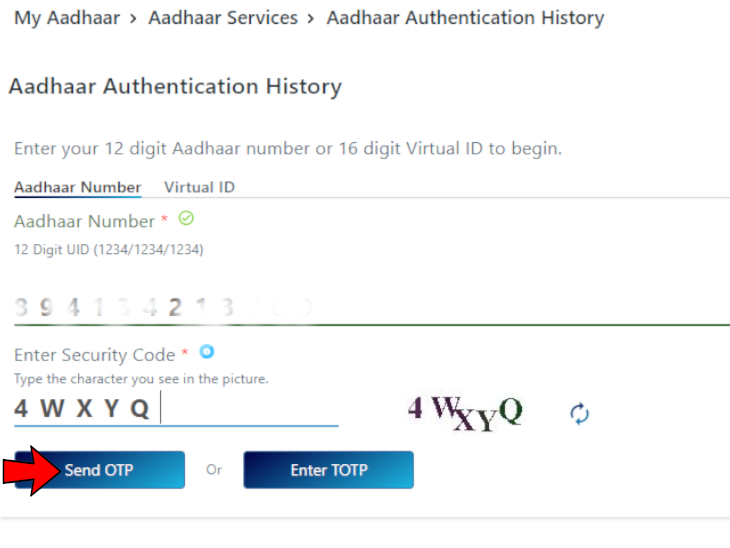Click the Enter TOTP button
Image resolution: width=730 pixels, height=548 pixels.
point(328,470)
